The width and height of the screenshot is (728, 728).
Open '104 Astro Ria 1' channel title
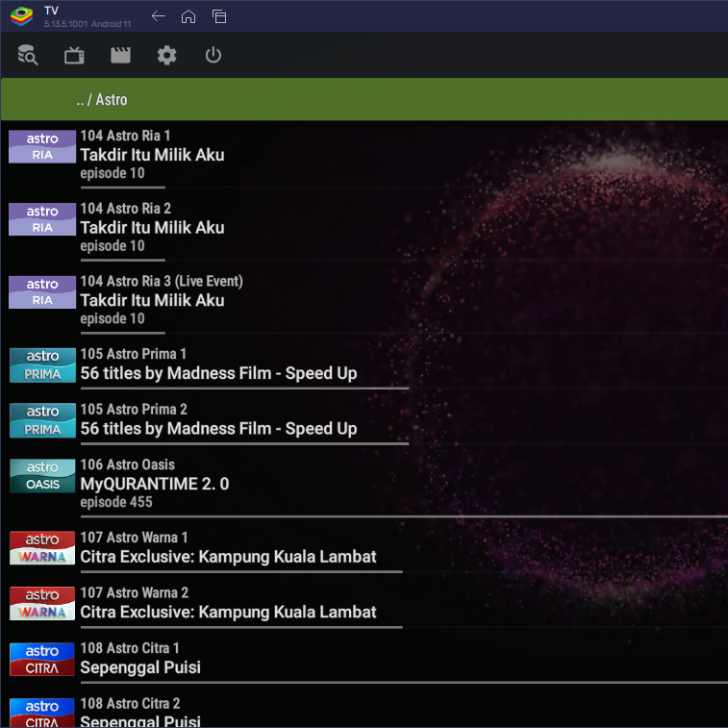click(x=125, y=136)
